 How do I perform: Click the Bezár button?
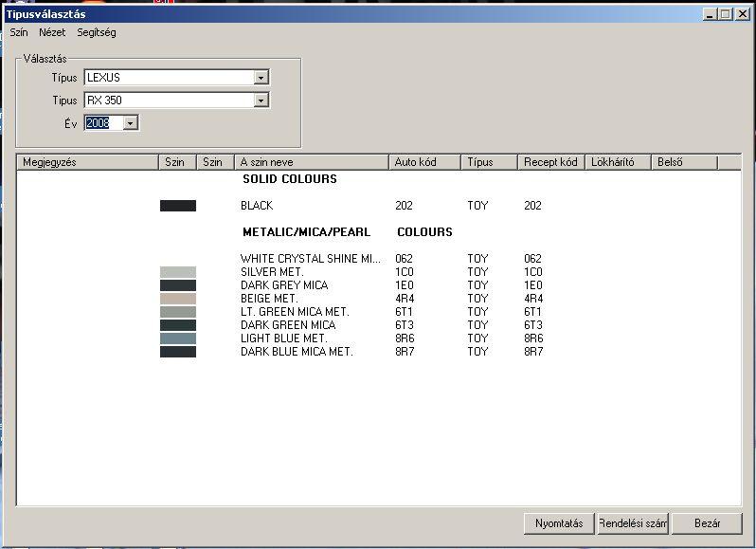click(707, 523)
